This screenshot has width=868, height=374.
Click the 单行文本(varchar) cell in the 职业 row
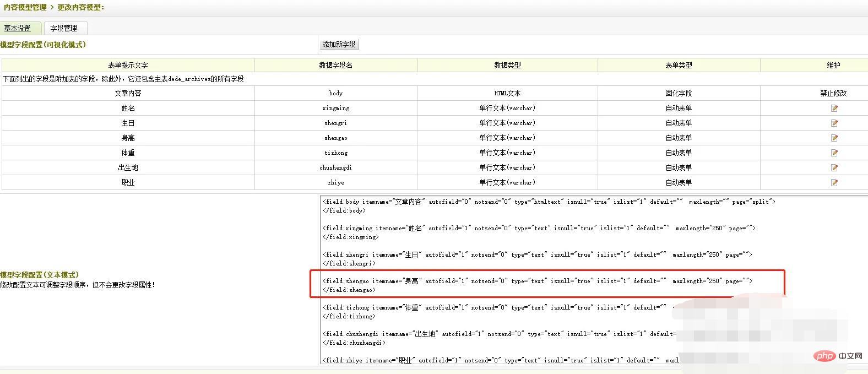507,182
